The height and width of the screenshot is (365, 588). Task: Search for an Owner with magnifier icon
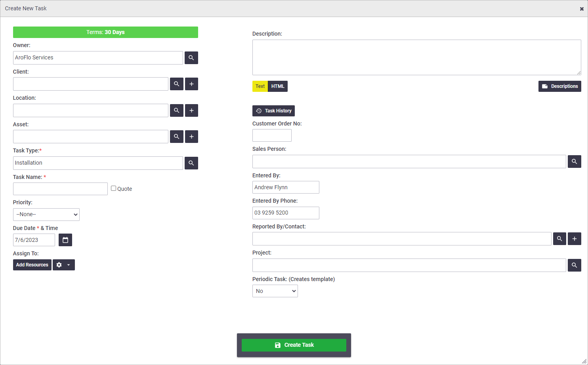point(191,58)
